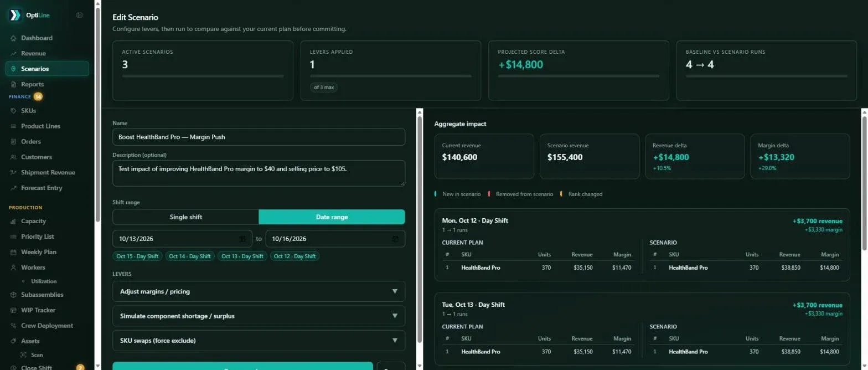Click the Projected Score Delta progress bar
Screen dimensions: 868x370
(579, 76)
